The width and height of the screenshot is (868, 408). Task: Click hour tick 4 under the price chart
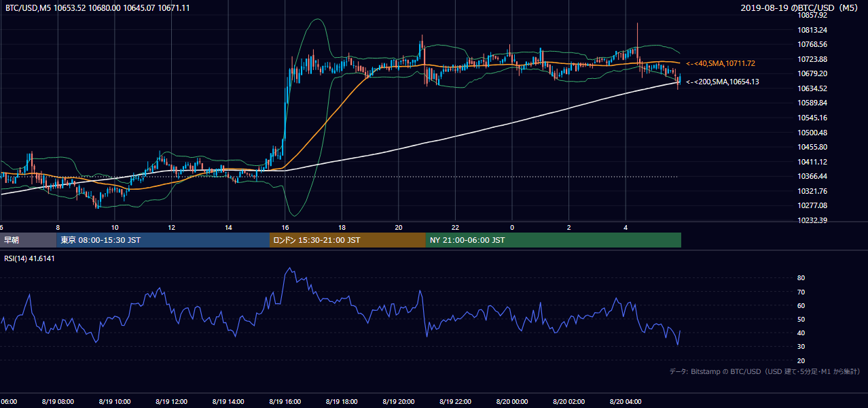pos(626,227)
